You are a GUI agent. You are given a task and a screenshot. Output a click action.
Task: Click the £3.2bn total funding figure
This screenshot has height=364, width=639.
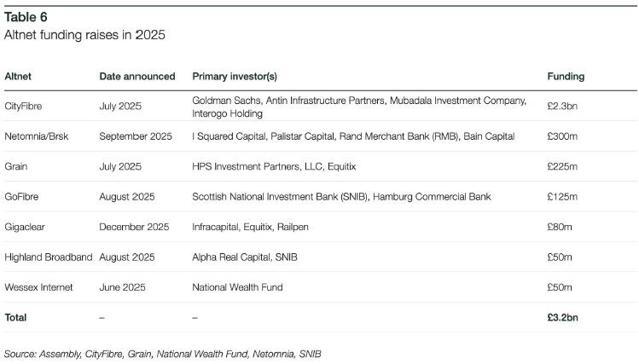563,317
